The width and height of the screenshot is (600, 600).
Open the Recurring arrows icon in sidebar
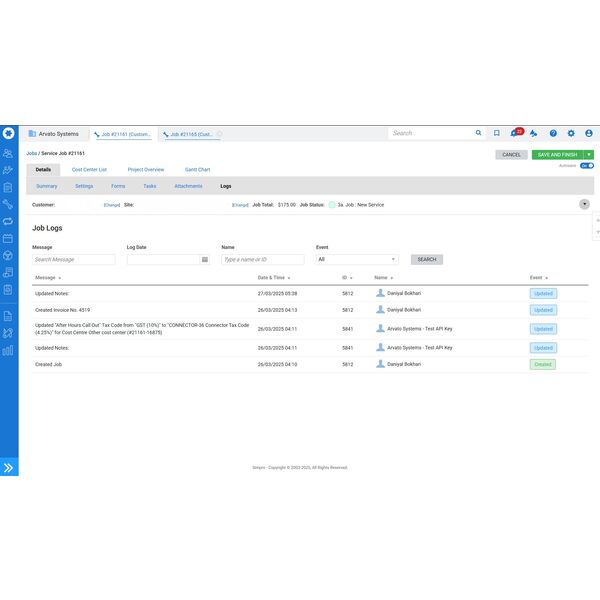click(8, 221)
